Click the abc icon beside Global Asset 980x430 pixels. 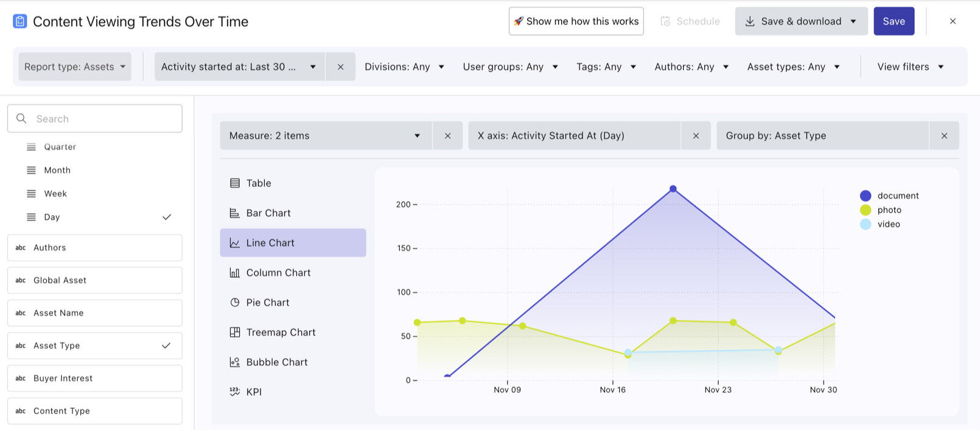[x=21, y=280]
